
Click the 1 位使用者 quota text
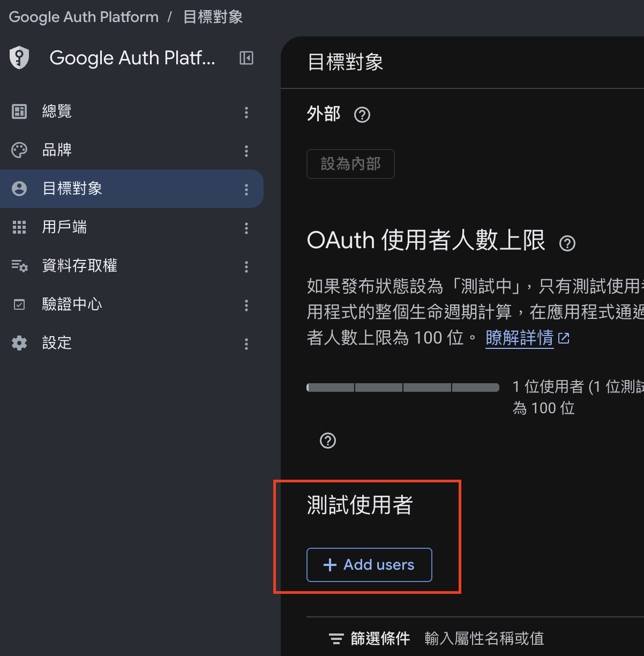tap(578, 398)
